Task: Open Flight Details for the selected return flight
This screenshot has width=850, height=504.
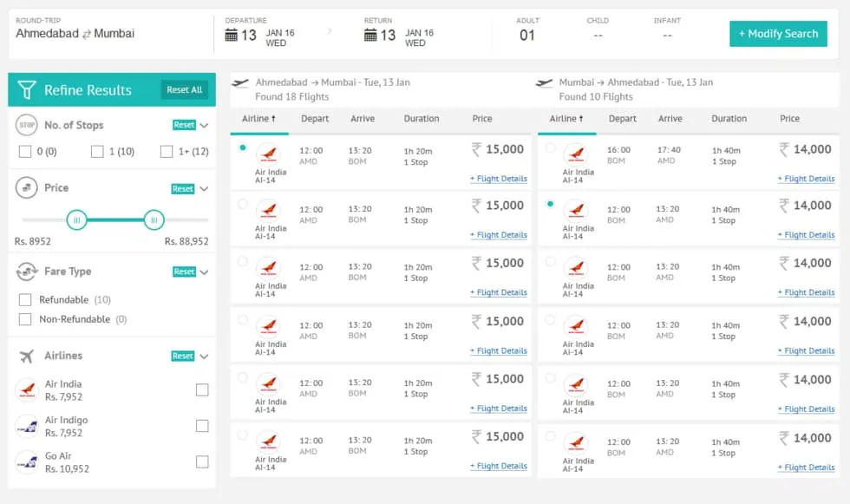Action: 806,235
